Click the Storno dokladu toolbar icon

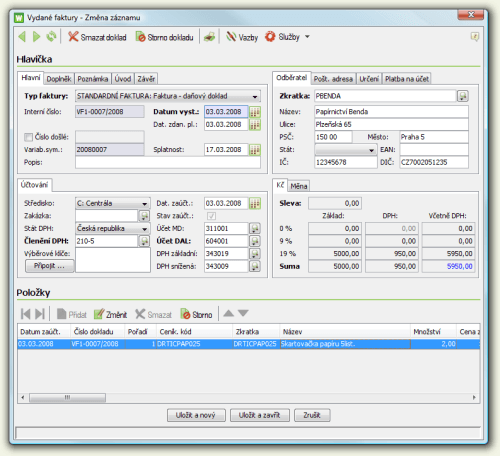click(x=140, y=37)
